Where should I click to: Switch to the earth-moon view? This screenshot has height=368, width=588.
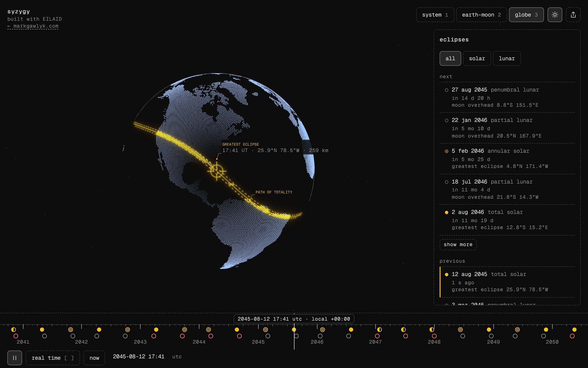[x=481, y=15]
